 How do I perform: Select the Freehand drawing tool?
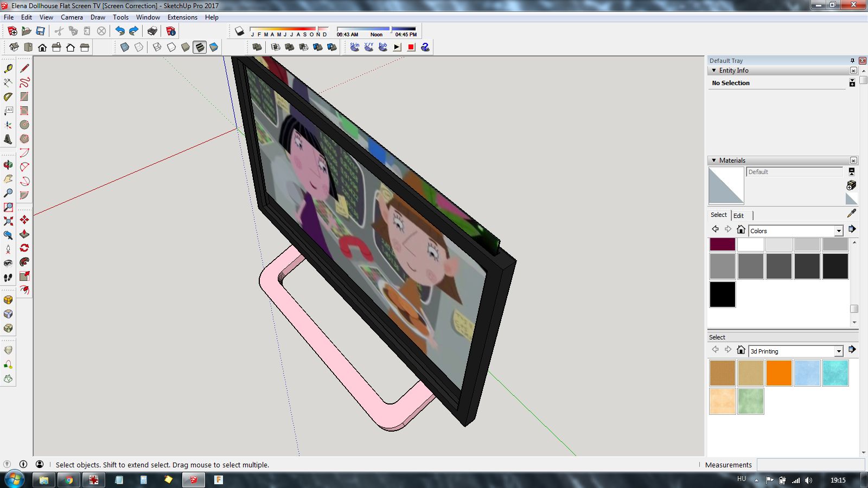[24, 82]
